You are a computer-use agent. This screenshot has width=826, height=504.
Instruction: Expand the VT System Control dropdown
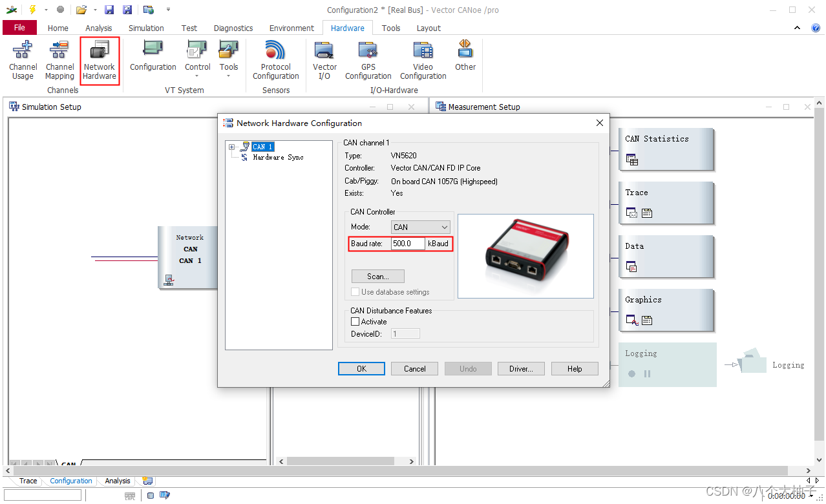coord(198,76)
